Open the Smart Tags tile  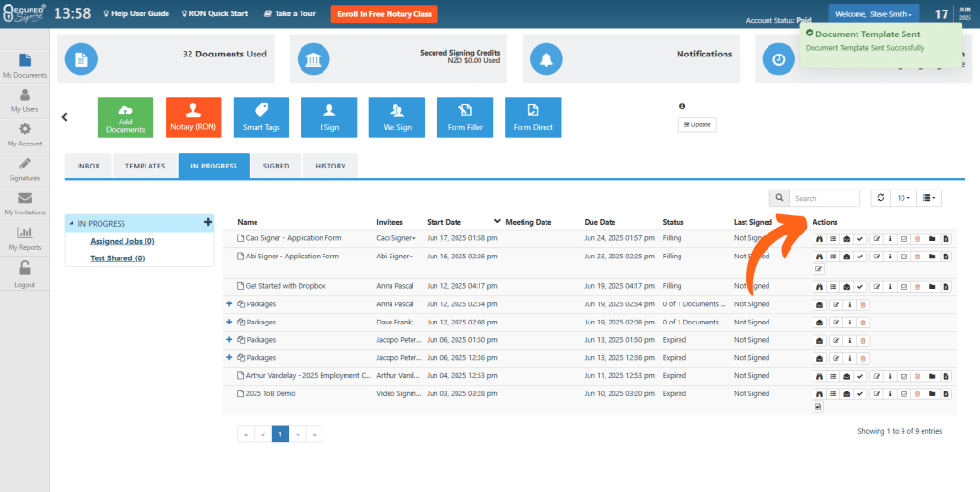[x=261, y=117]
